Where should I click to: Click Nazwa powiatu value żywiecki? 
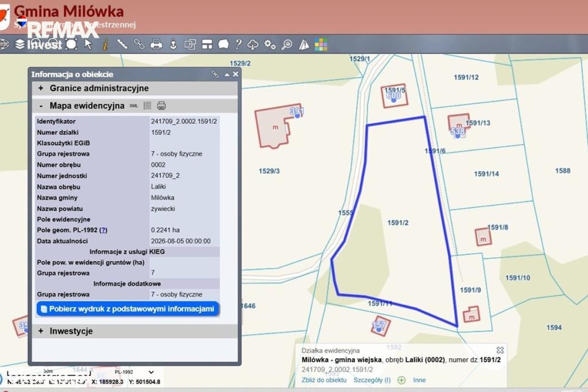click(163, 208)
